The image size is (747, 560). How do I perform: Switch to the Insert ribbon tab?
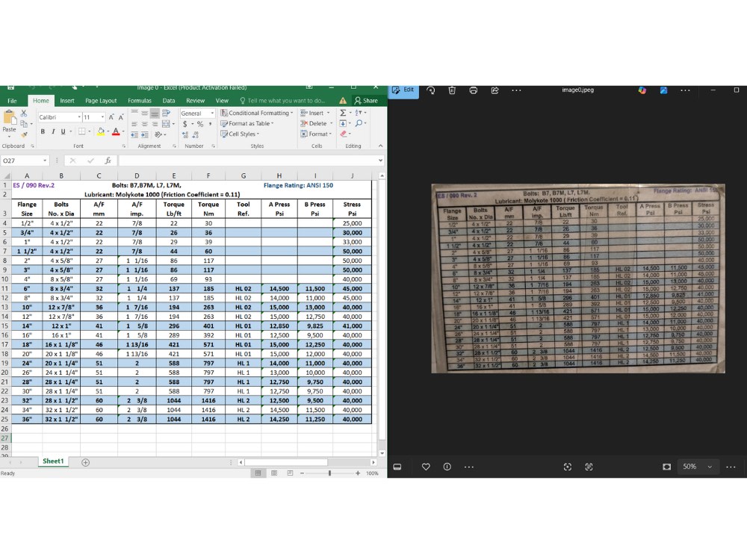click(66, 101)
